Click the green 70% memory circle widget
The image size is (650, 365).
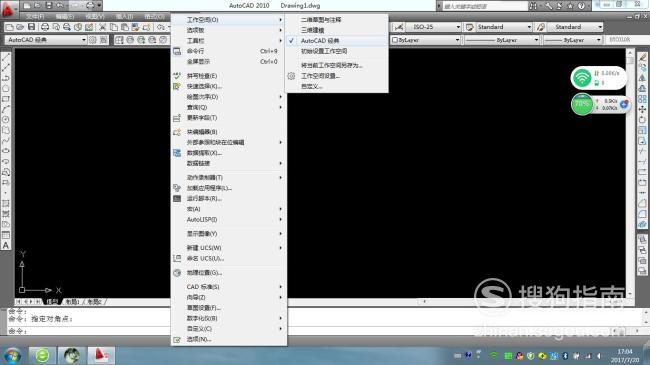pos(582,104)
